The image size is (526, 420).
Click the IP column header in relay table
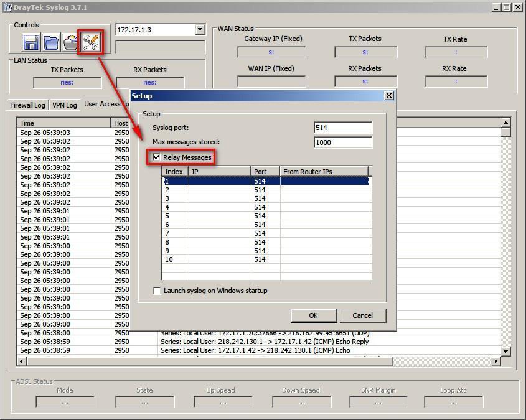(220, 172)
